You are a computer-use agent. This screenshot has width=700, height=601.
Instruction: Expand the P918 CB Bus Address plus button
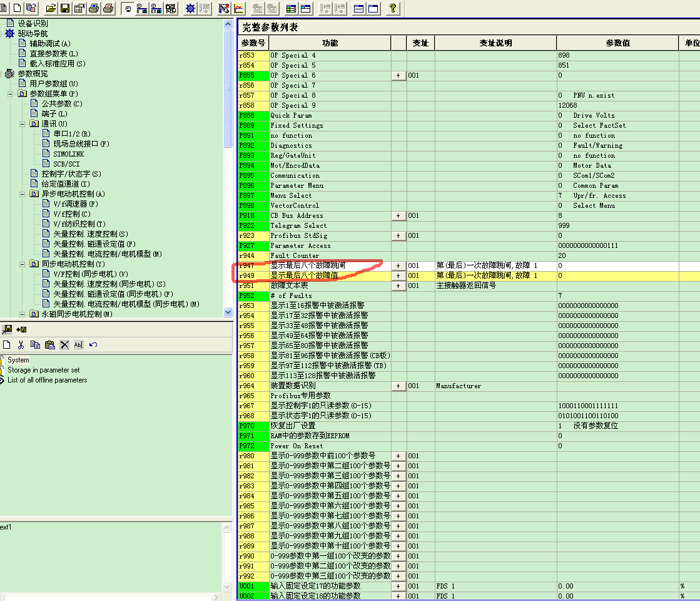[x=398, y=215]
